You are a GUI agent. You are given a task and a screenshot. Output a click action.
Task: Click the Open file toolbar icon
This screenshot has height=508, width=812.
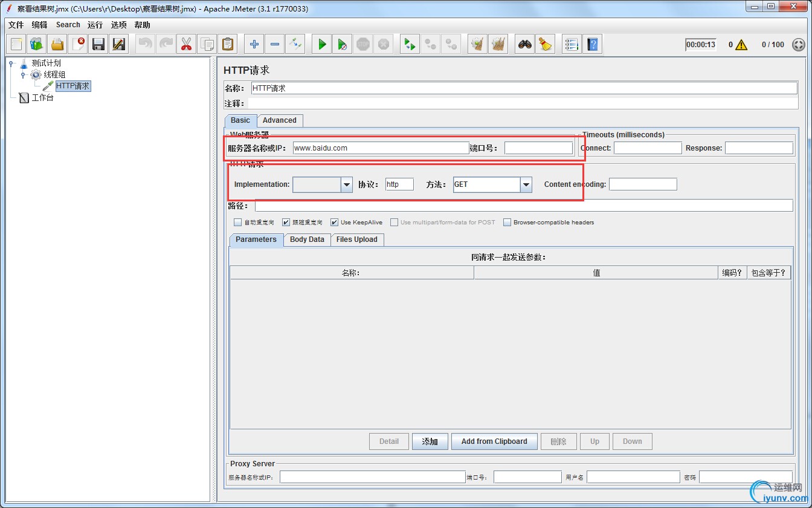tap(57, 44)
